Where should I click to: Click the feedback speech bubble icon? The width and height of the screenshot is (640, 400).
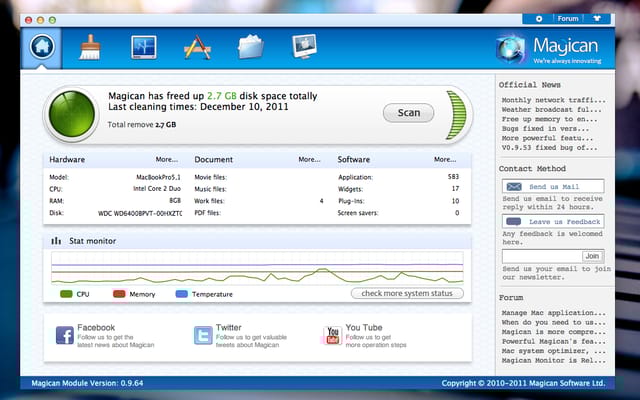(513, 222)
